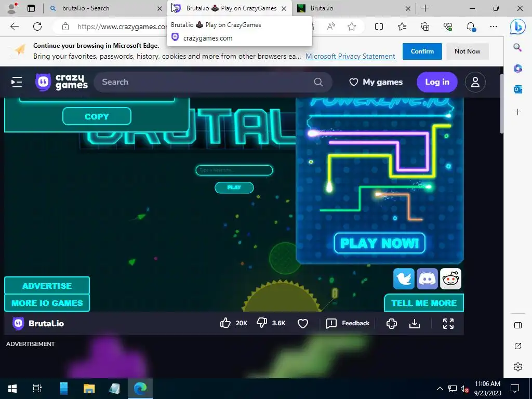Click the COPY button in game

[97, 116]
